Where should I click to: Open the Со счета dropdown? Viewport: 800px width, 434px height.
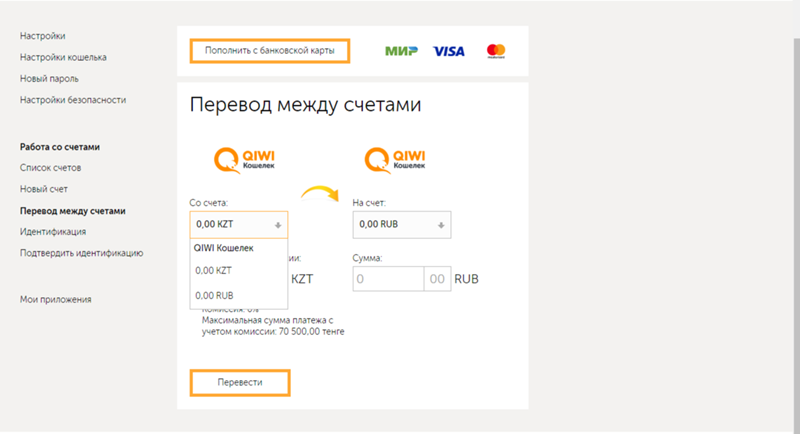click(238, 224)
